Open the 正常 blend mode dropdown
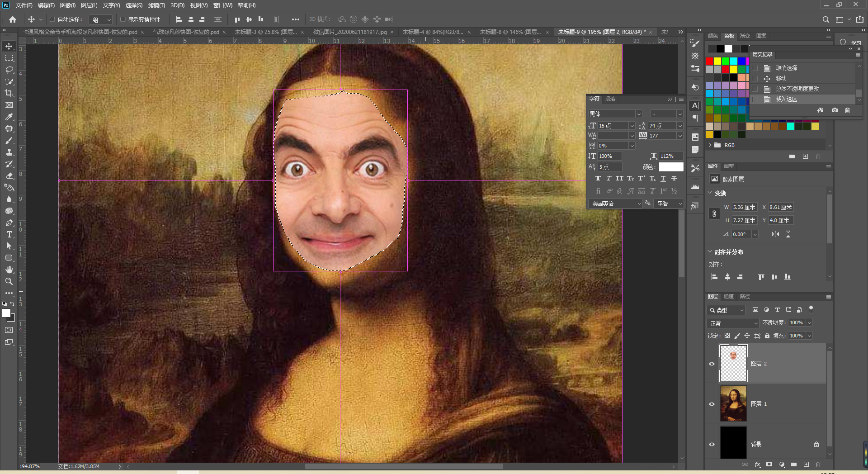 733,323
